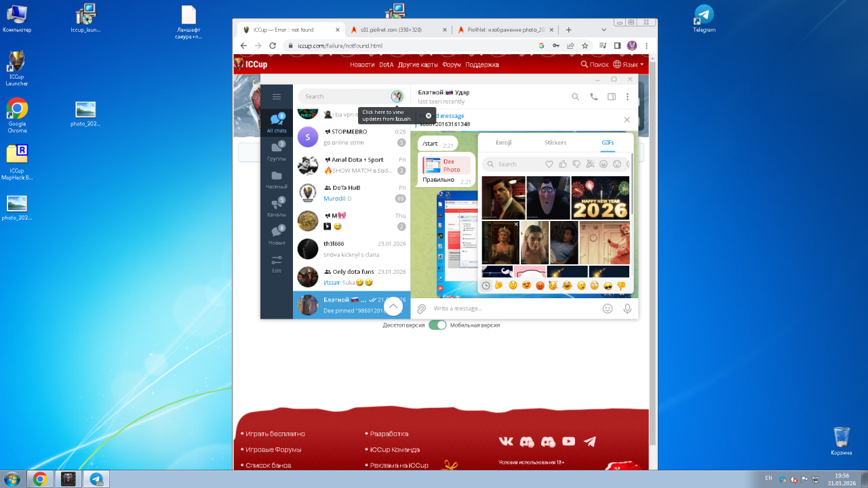Select the Корзина recycle bin desktop icon
Viewport: 868px width, 488px height.
tap(842, 441)
